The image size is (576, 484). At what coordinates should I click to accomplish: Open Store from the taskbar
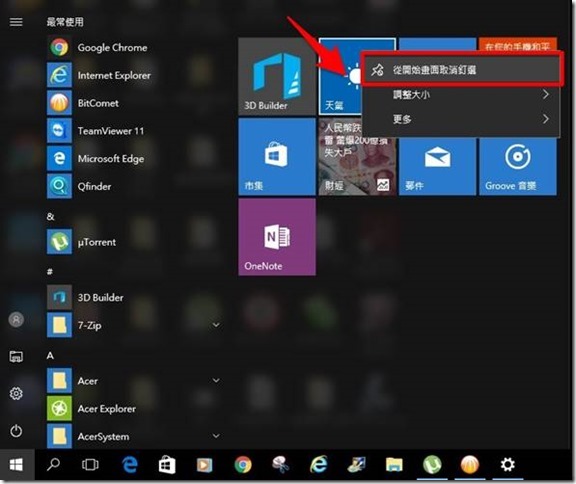click(167, 465)
